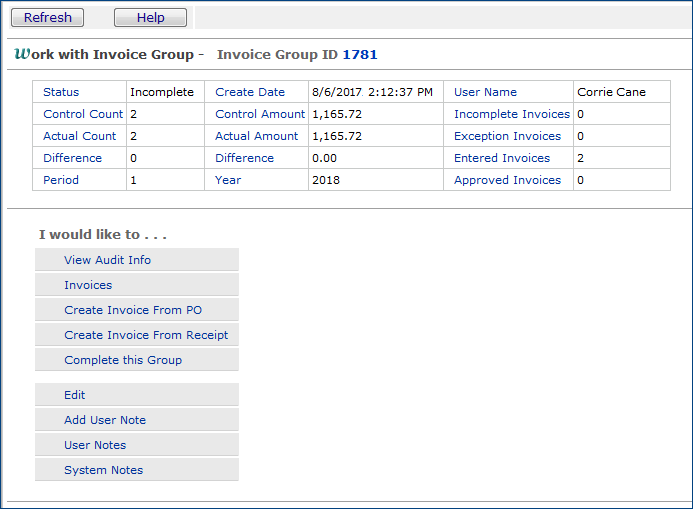Click the Status field label
Image resolution: width=693 pixels, height=509 pixels.
61,92
